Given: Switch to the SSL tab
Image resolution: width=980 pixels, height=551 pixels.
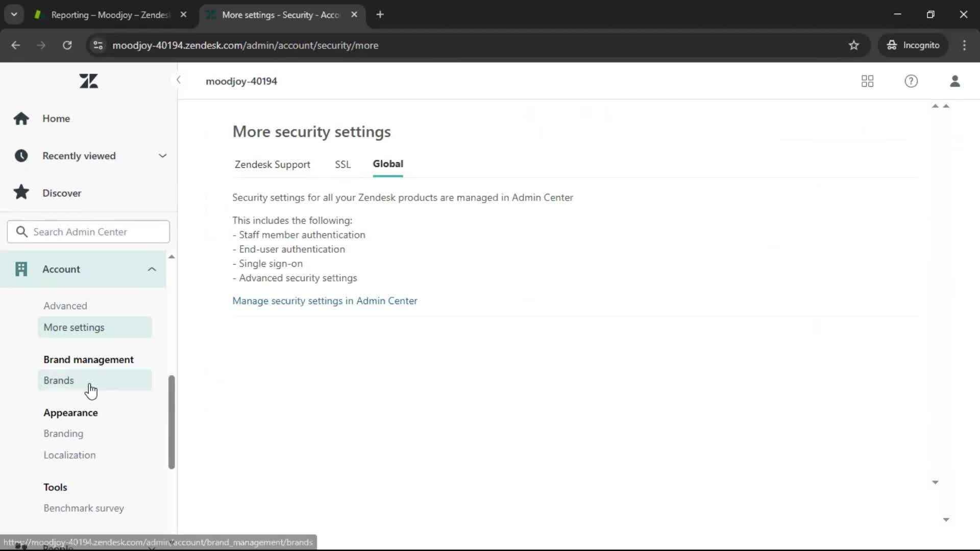Looking at the screenshot, I should [x=342, y=164].
